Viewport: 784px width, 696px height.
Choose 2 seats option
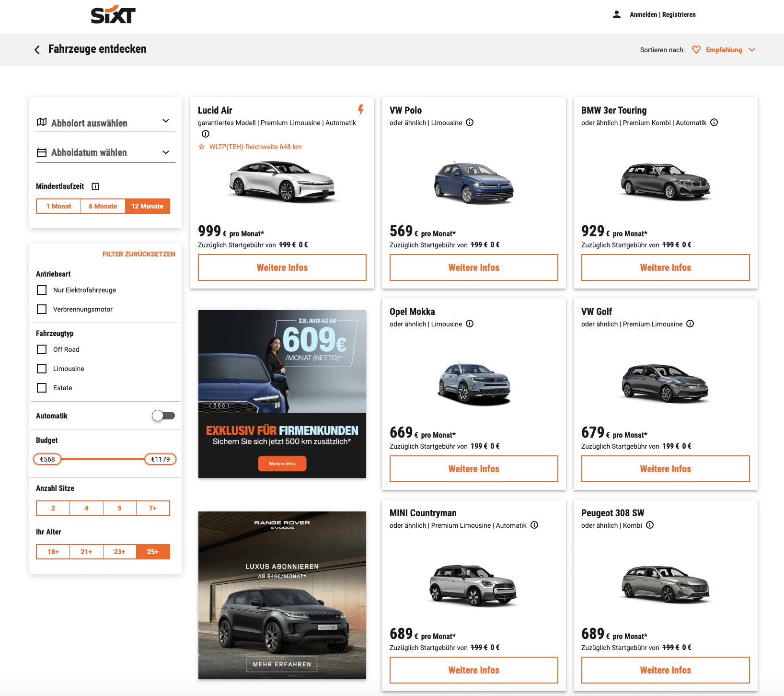pyautogui.click(x=53, y=508)
